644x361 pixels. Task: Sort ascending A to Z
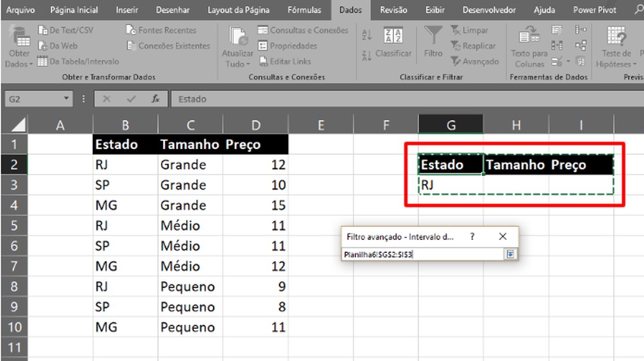[x=367, y=35]
